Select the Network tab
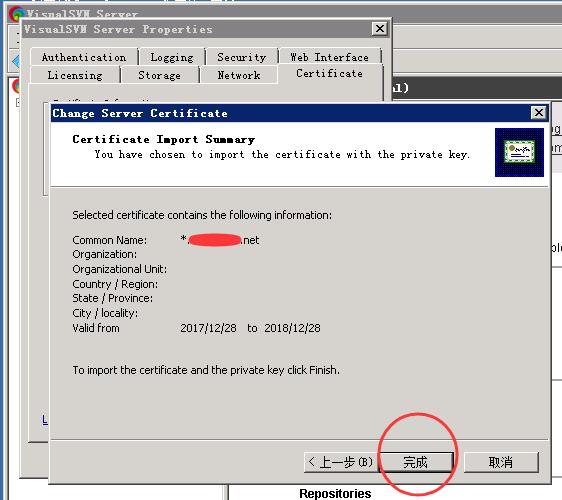 (239, 75)
